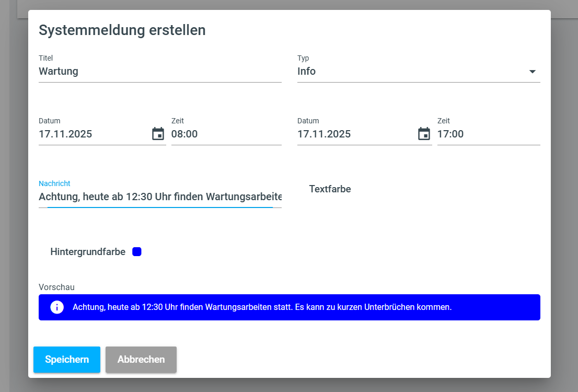The height and width of the screenshot is (392, 578).
Task: Click the Titel field containing Wartung
Action: pos(159,72)
